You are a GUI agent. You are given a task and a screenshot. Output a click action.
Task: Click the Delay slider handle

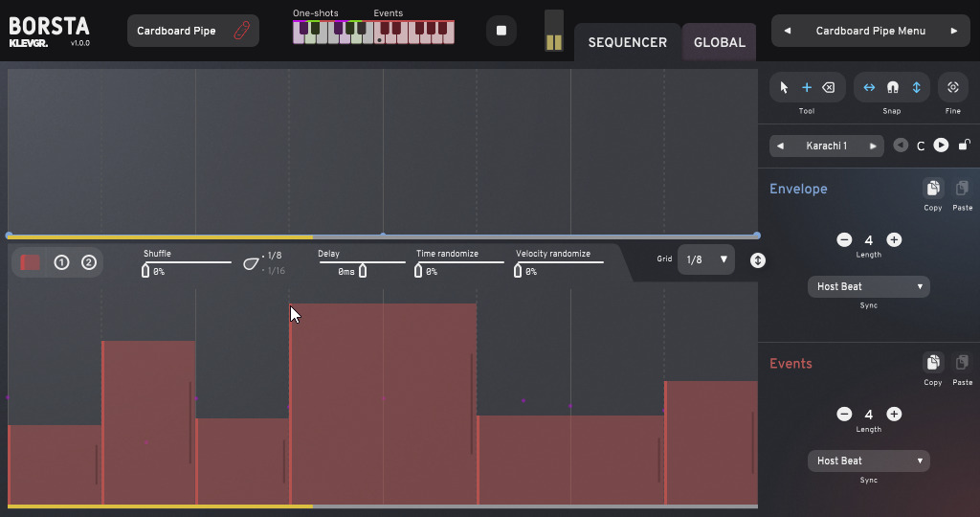point(363,271)
